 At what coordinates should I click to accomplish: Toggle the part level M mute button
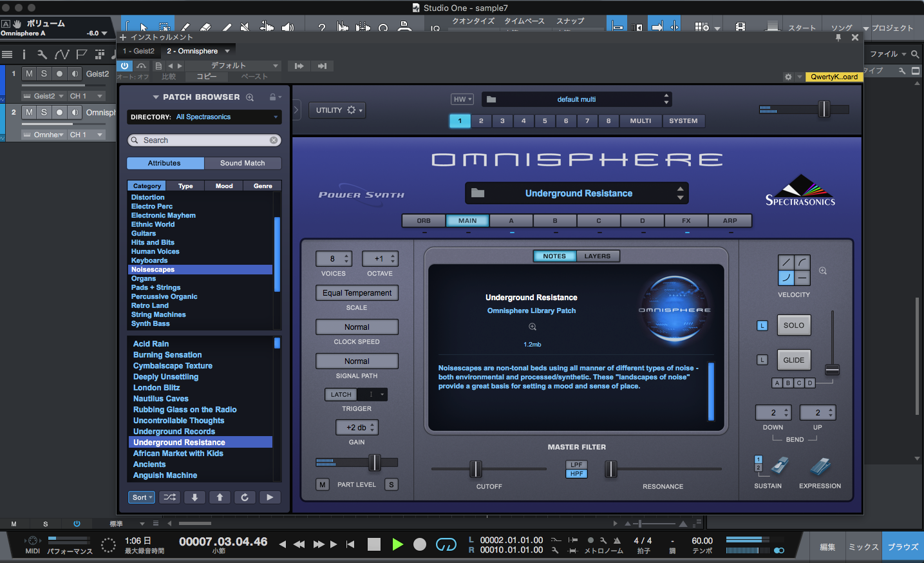point(323,484)
